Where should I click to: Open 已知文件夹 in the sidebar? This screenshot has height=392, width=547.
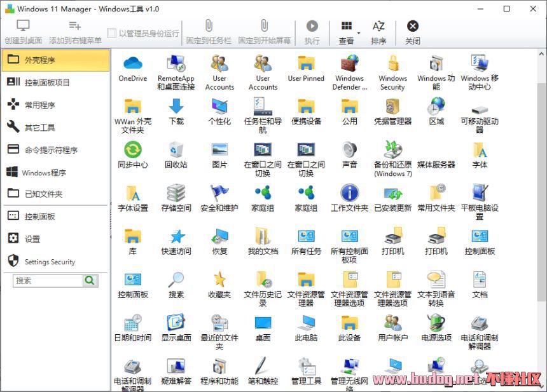pos(56,194)
